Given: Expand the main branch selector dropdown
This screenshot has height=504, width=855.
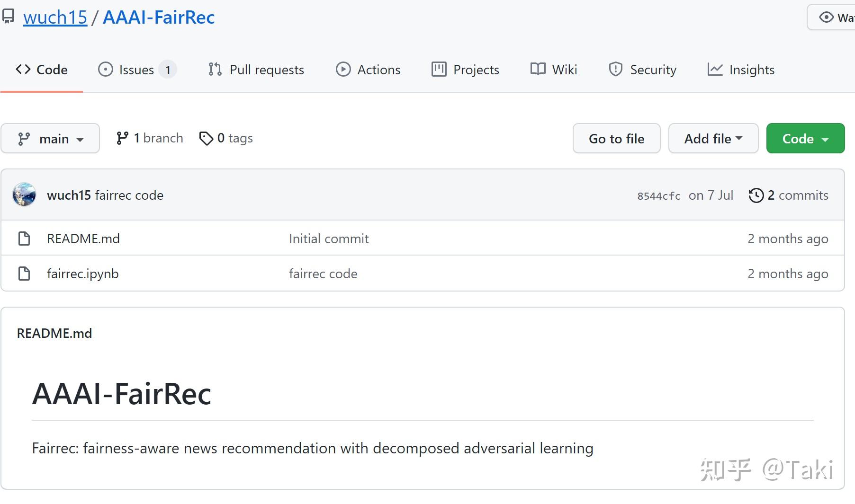Looking at the screenshot, I should 50,138.
